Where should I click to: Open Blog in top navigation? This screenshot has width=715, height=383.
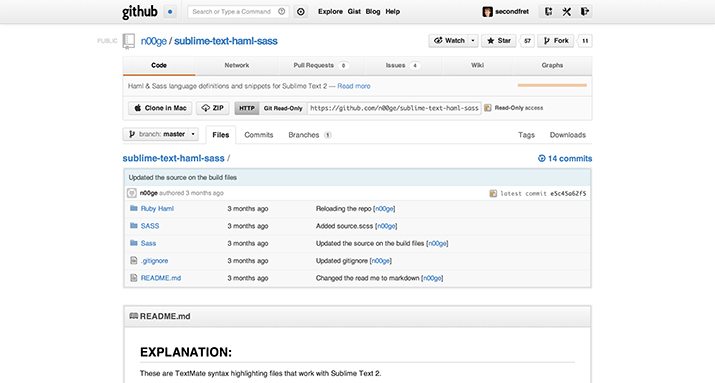coord(373,12)
